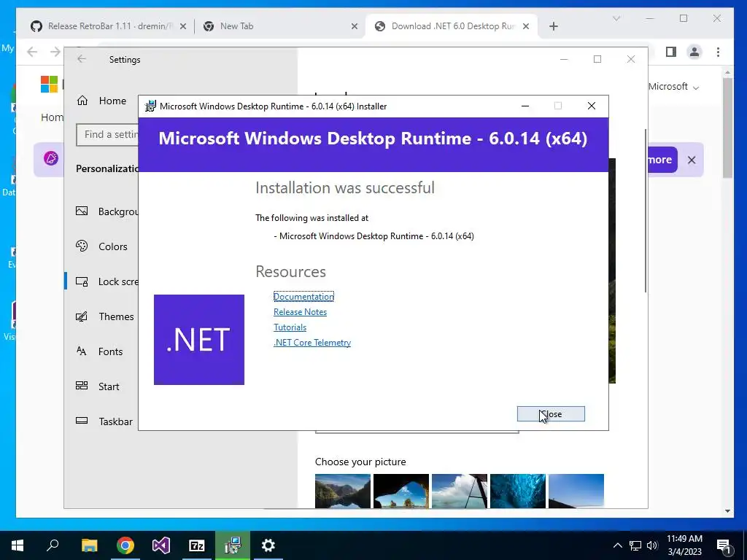Open the Colors personalization page
The width and height of the screenshot is (747, 560).
coord(101,246)
